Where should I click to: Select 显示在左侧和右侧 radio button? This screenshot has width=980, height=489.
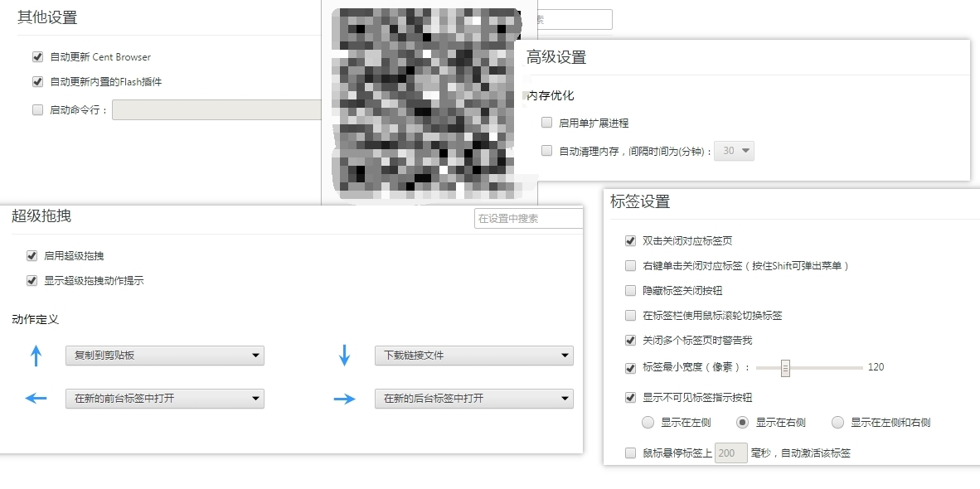(x=837, y=422)
